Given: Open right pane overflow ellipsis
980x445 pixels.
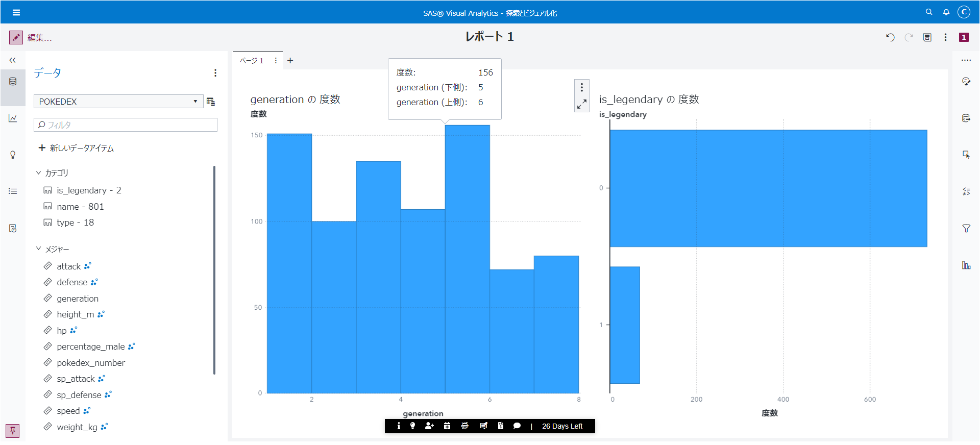Looking at the screenshot, I should click(966, 60).
